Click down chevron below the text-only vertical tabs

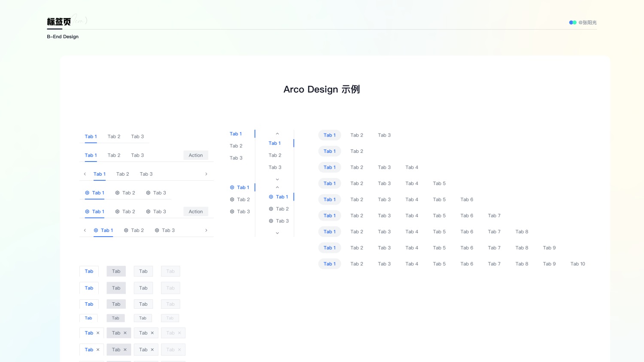(277, 179)
